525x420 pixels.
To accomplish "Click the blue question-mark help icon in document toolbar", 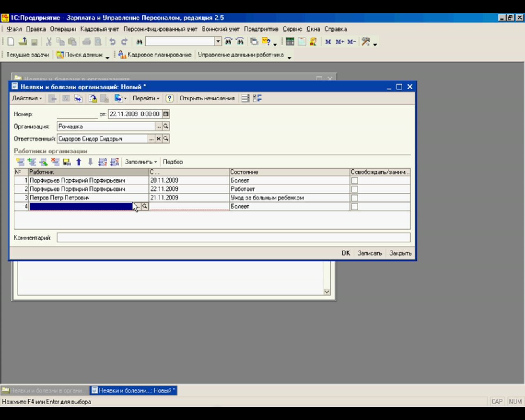I will click(x=169, y=98).
